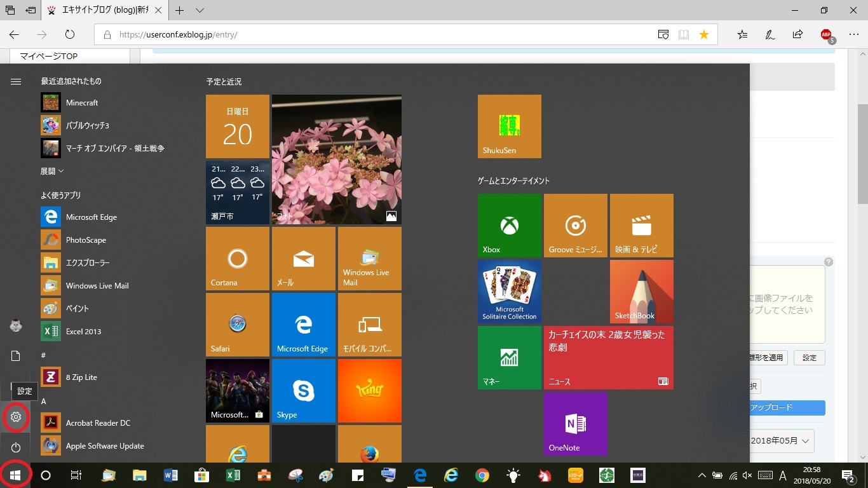The image size is (868, 488).
Task: Launch the OneNote tile
Action: coord(576,424)
